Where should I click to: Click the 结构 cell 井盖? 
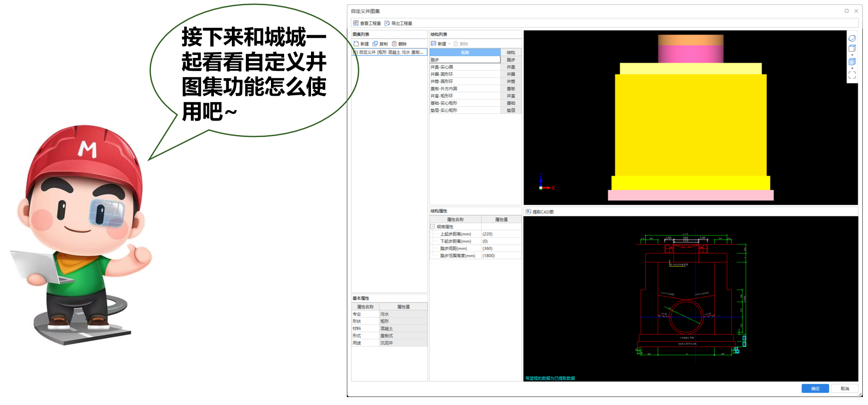coord(511,67)
